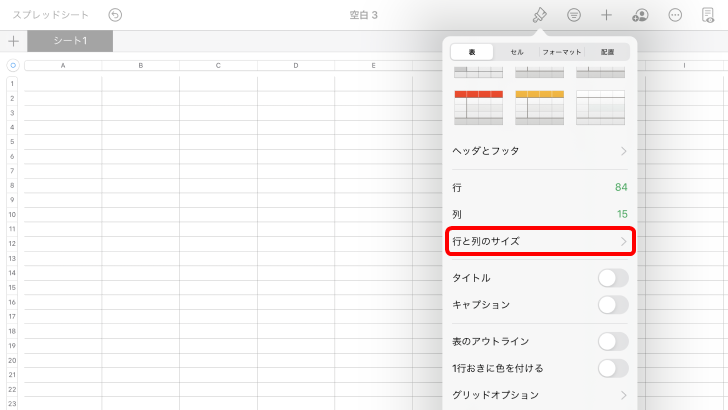Screen dimensions: 728x410
Task: Open the collaboration person icon
Action: coord(640,15)
